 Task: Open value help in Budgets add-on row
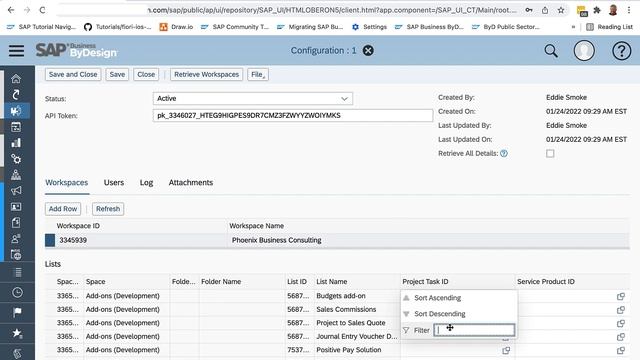point(621,296)
